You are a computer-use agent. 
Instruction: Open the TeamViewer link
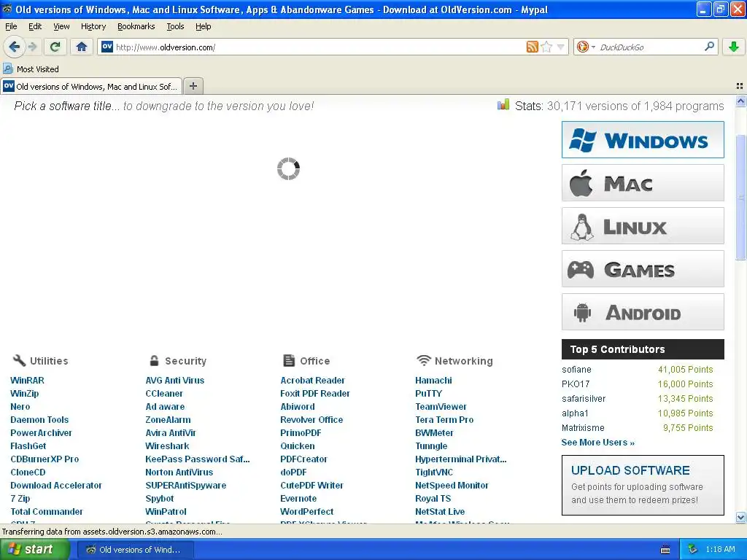point(441,407)
